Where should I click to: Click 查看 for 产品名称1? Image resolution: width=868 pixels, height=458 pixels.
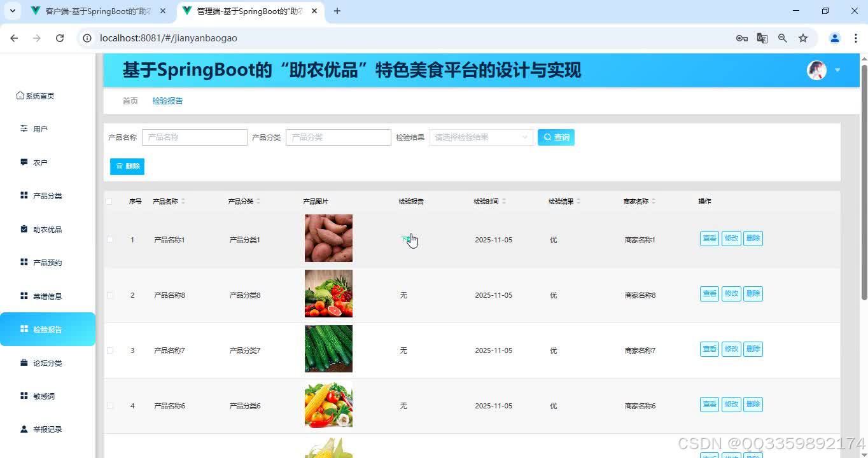tap(710, 239)
